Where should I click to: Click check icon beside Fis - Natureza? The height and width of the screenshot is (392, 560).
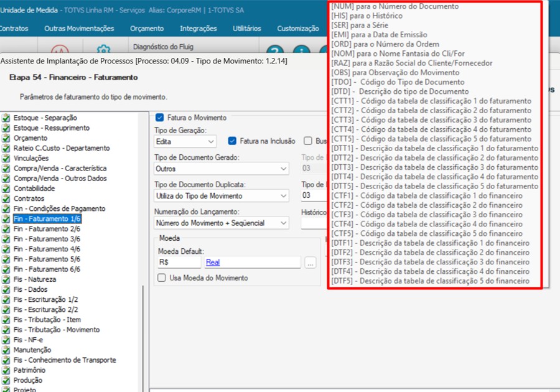click(6, 279)
